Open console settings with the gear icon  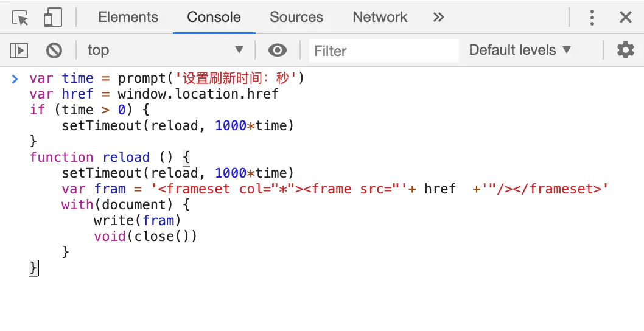pos(625,51)
